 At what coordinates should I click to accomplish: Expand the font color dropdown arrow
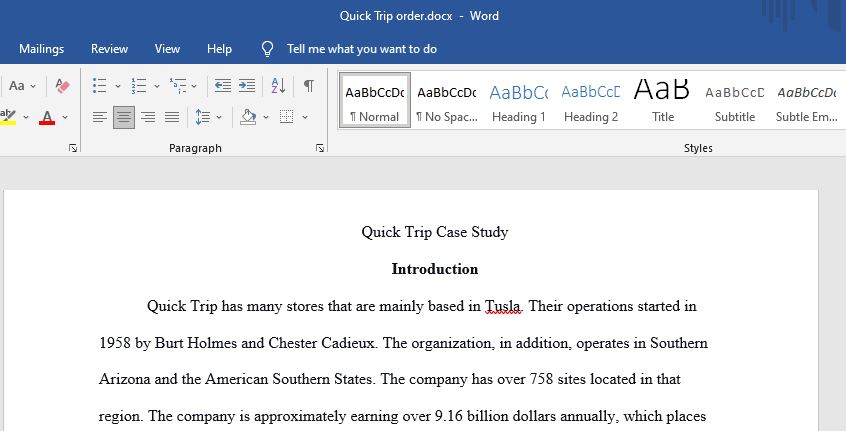click(x=65, y=117)
